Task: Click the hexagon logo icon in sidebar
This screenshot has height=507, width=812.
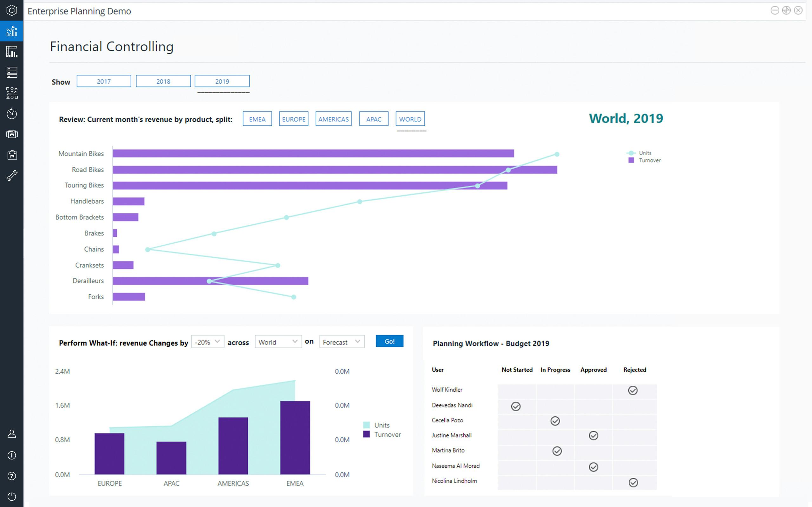Action: (12, 10)
